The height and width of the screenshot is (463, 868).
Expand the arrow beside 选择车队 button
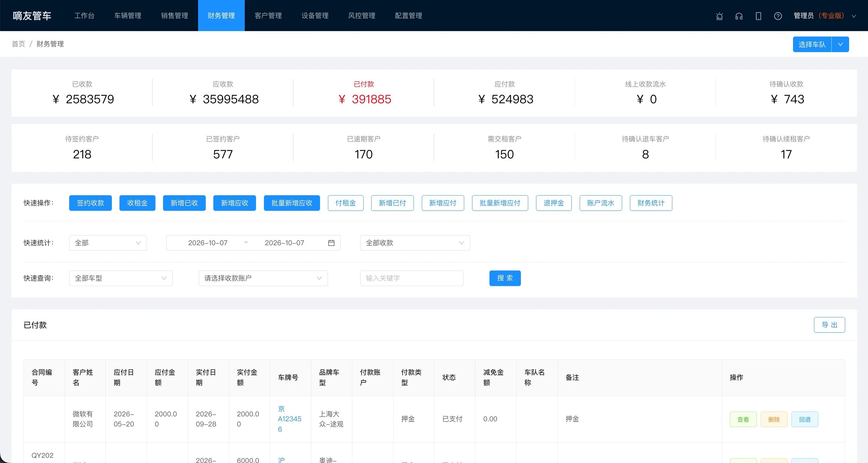(x=840, y=44)
